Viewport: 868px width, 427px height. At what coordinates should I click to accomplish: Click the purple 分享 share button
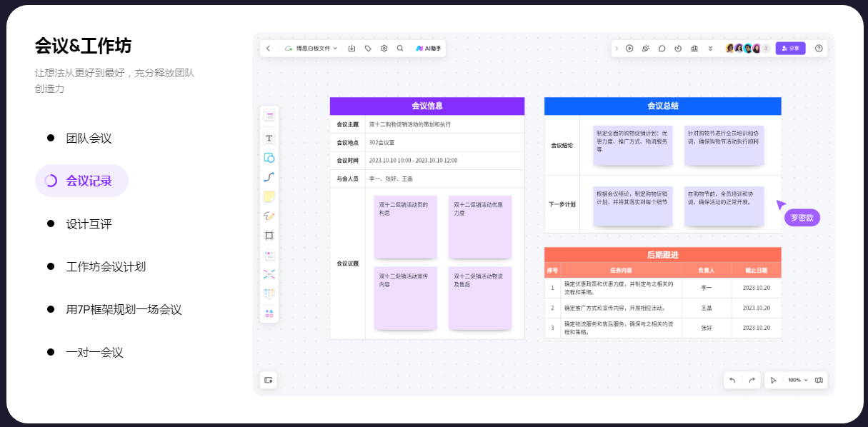(790, 49)
